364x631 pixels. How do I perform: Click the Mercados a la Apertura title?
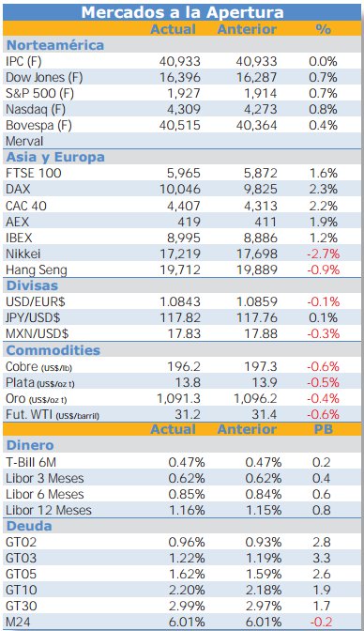tap(182, 12)
